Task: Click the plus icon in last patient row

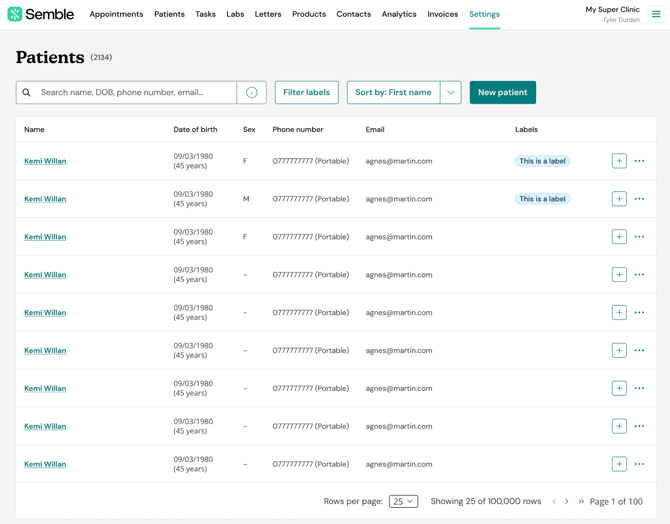Action: tap(619, 464)
